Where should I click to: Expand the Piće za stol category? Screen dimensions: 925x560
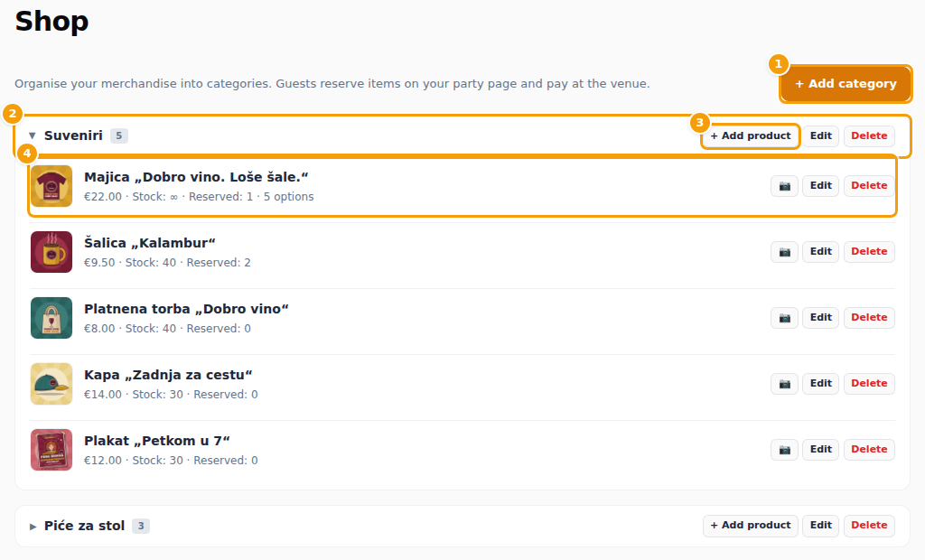[x=33, y=526]
